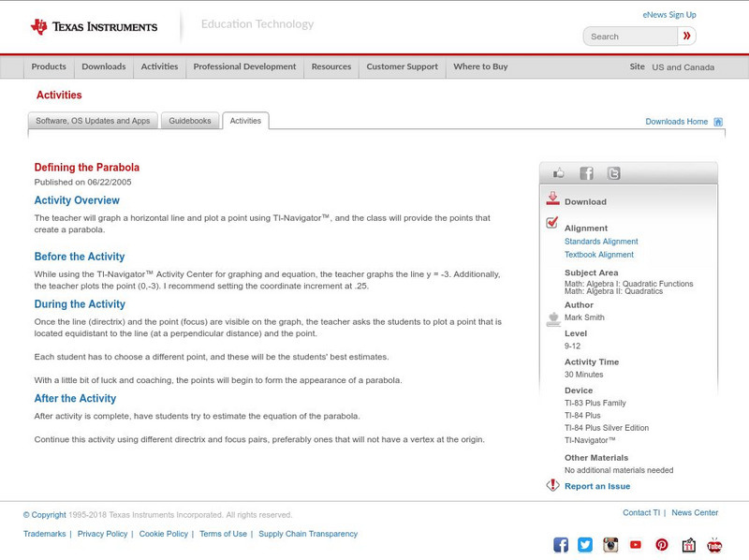Viewport: 749px width, 560px height.
Task: Open the Products menu
Action: click(49, 66)
